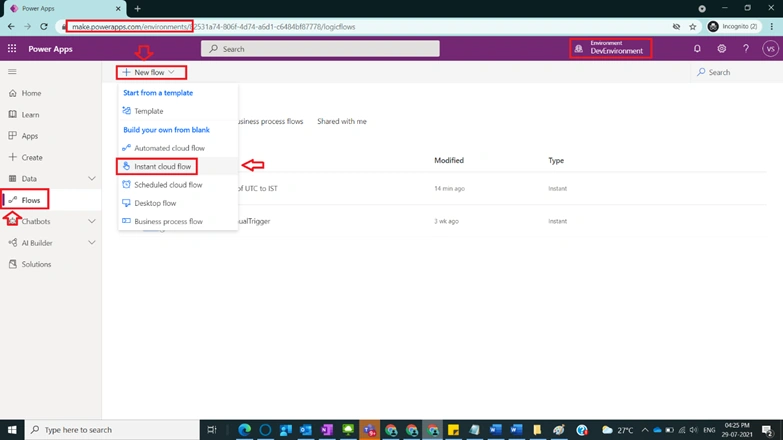Open the settings gear in header
The width and height of the screenshot is (783, 440).
click(x=722, y=48)
